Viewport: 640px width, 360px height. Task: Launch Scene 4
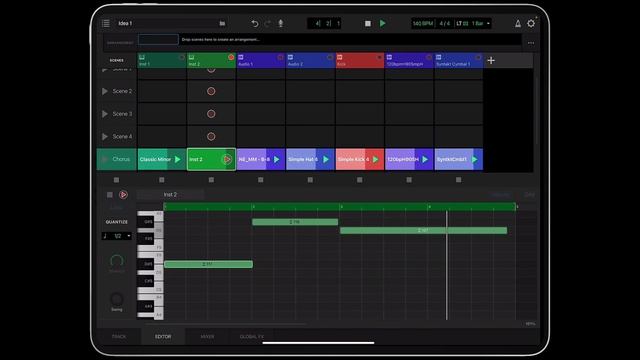pyautogui.click(x=105, y=136)
